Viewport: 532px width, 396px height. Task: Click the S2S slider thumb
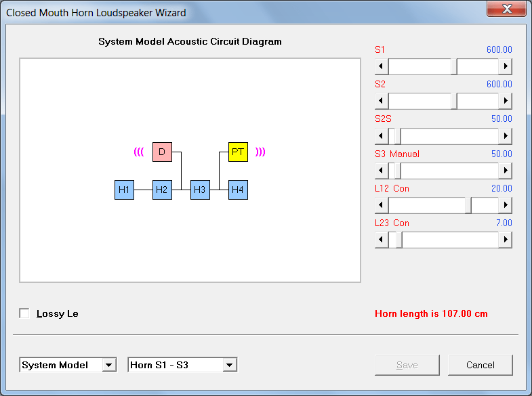398,136
